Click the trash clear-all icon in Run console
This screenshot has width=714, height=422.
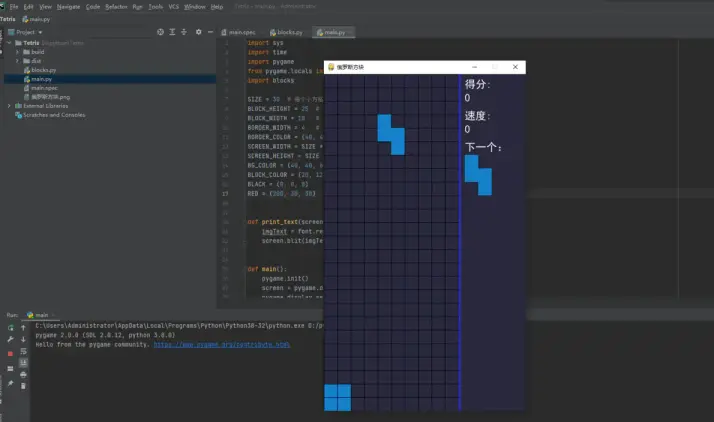pyautogui.click(x=23, y=386)
